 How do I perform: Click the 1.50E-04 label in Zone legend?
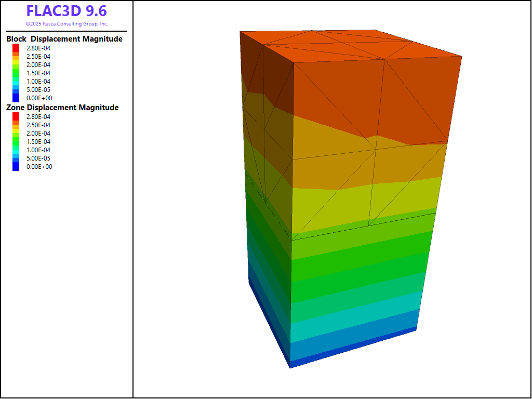coord(39,142)
